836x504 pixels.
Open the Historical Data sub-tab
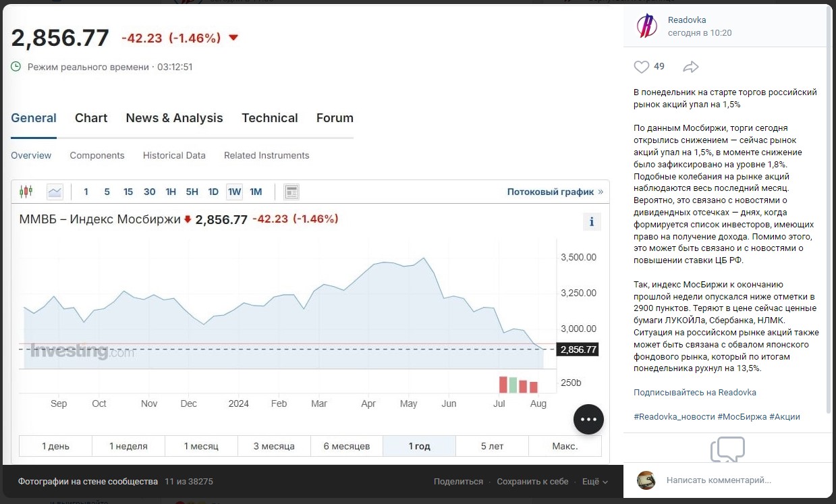[174, 155]
